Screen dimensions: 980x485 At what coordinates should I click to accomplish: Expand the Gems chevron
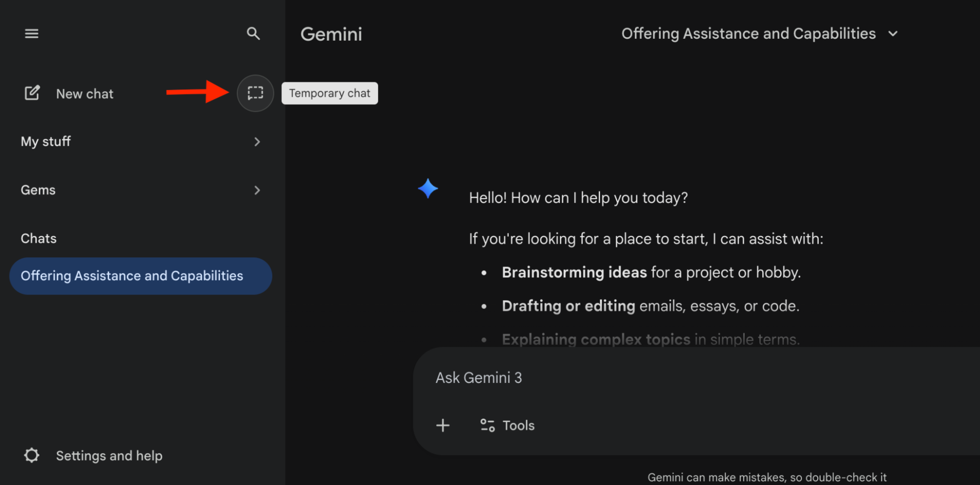click(257, 190)
